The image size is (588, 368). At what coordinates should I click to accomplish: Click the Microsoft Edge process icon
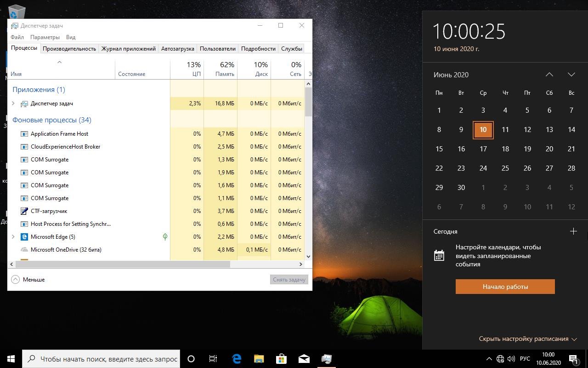(x=24, y=237)
